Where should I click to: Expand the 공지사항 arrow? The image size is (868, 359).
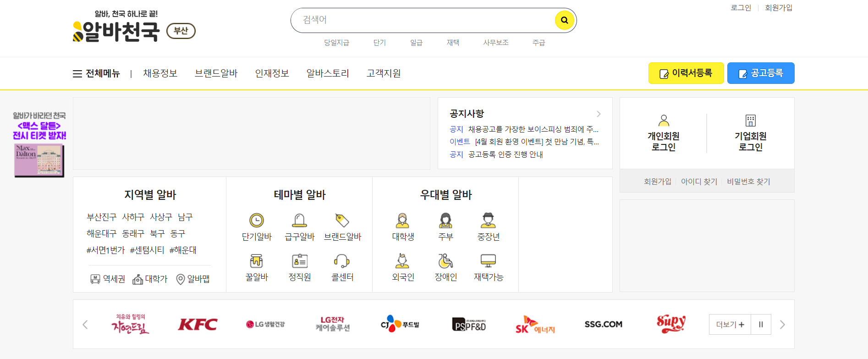click(599, 114)
